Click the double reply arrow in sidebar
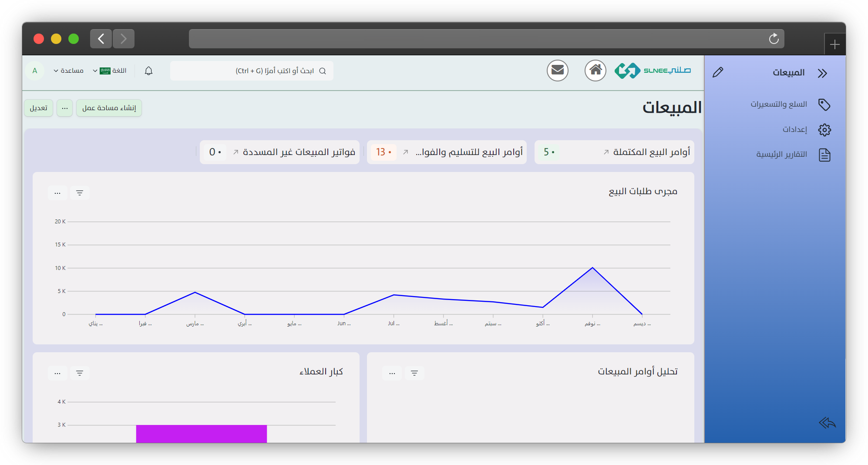Screen dimensions: 868x465 (x=827, y=423)
